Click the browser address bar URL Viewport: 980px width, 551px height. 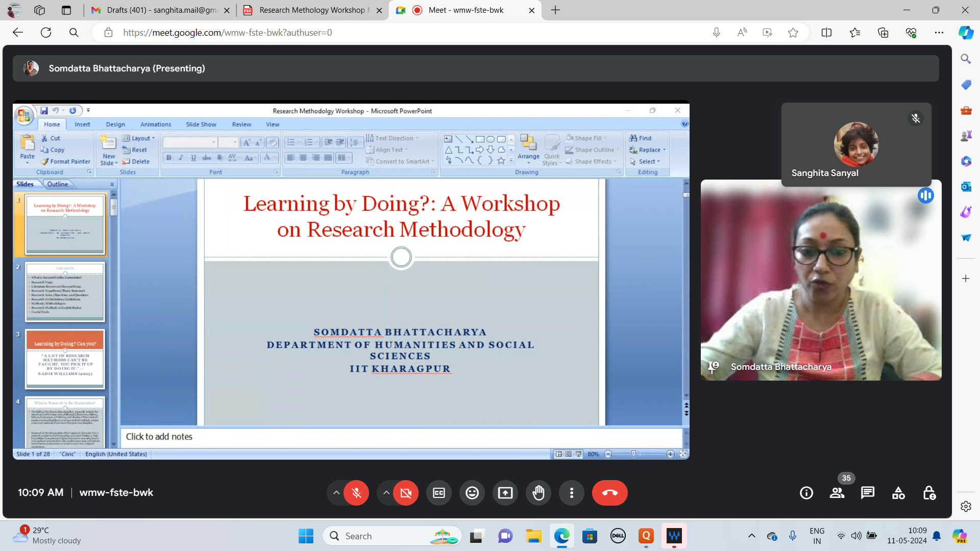click(x=227, y=33)
